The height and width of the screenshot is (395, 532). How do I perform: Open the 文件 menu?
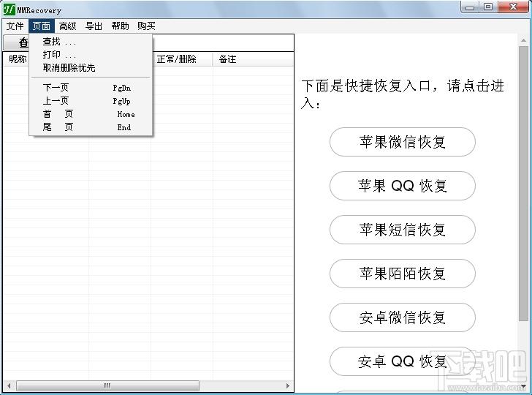point(15,26)
